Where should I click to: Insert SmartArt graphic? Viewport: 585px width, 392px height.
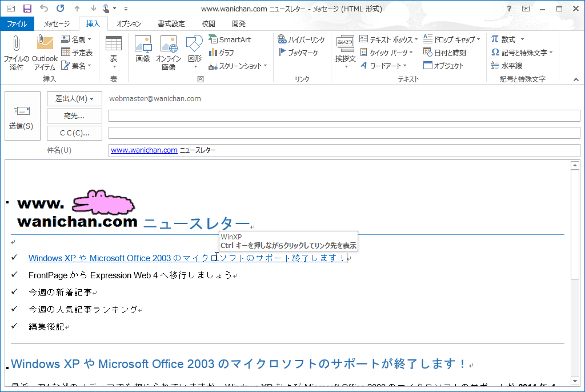[230, 39]
